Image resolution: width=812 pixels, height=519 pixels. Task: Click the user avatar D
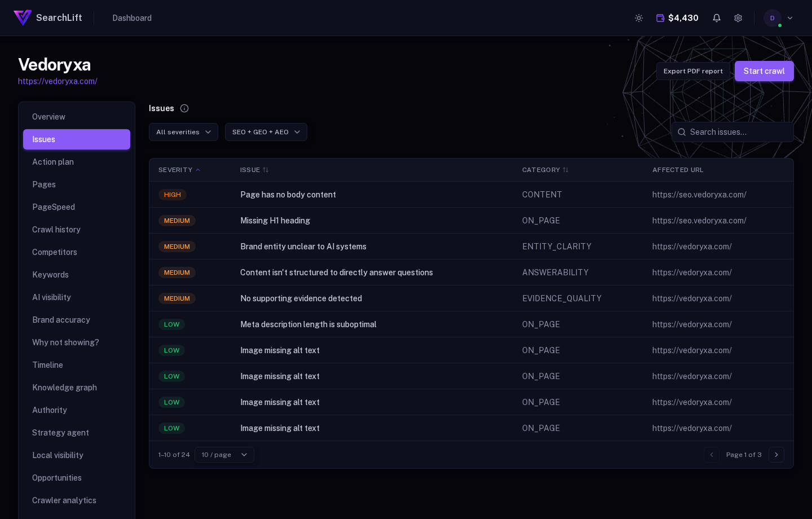click(x=773, y=18)
